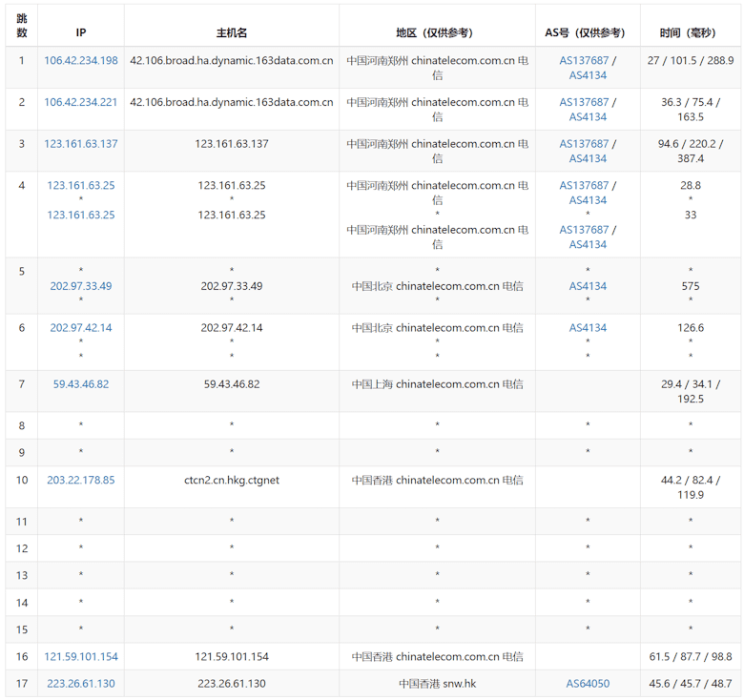This screenshot has width=744, height=700.
Task: Select hostname ctcn2.cn.hkg.ctgnet
Action: (232, 481)
